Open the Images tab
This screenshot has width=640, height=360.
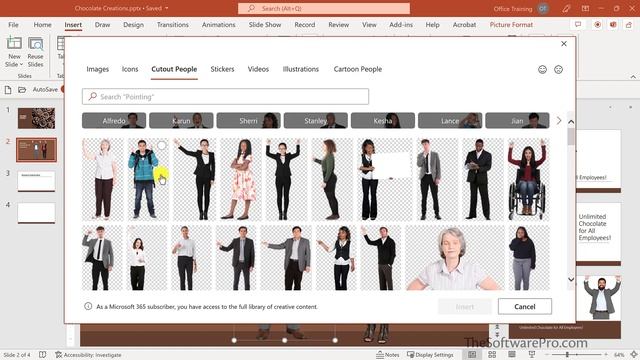tap(98, 69)
